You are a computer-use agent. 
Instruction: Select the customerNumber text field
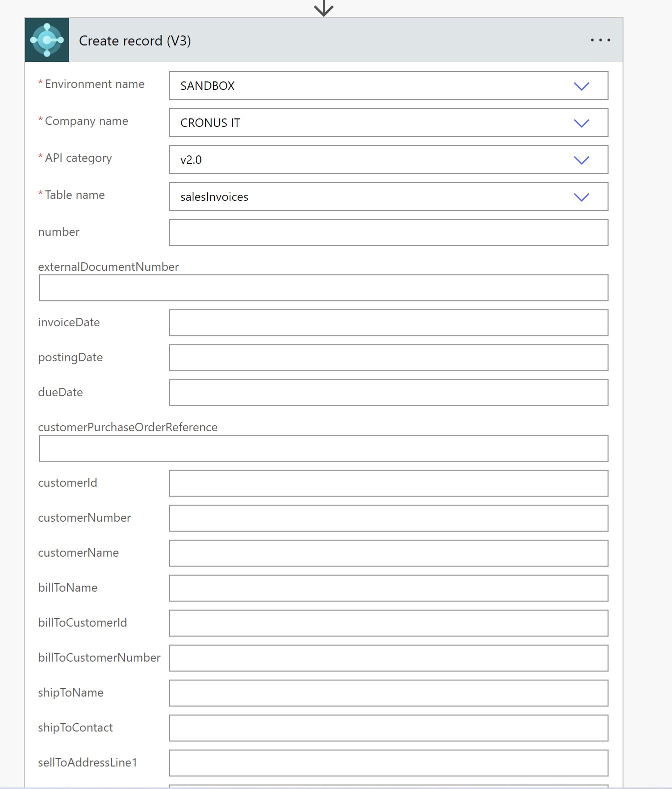[388, 518]
